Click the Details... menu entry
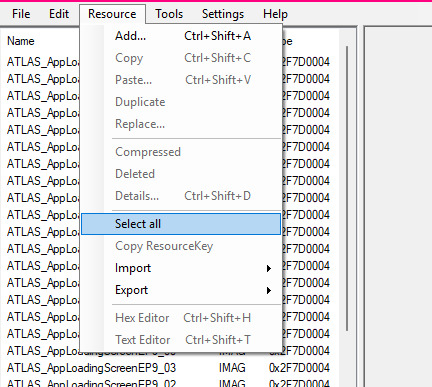Image resolution: width=432 pixels, height=387 pixels. click(x=181, y=196)
